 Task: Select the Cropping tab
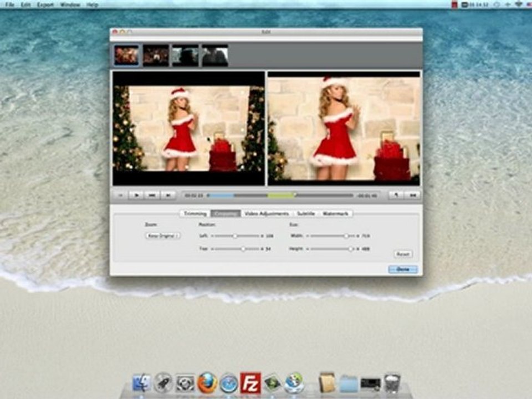[x=226, y=213]
